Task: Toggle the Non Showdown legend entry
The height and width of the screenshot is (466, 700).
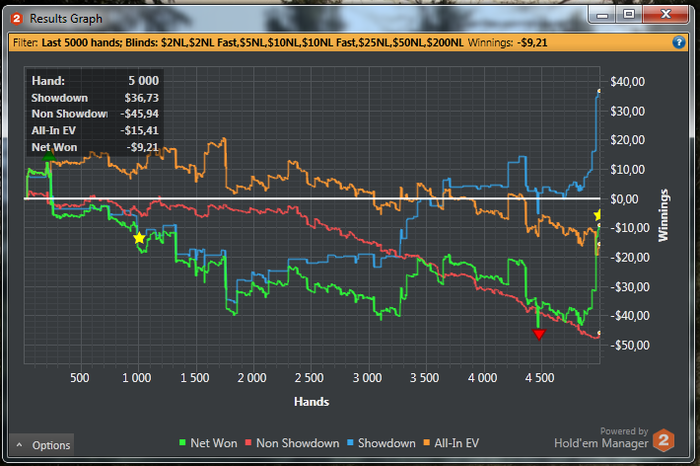Action: point(292,443)
